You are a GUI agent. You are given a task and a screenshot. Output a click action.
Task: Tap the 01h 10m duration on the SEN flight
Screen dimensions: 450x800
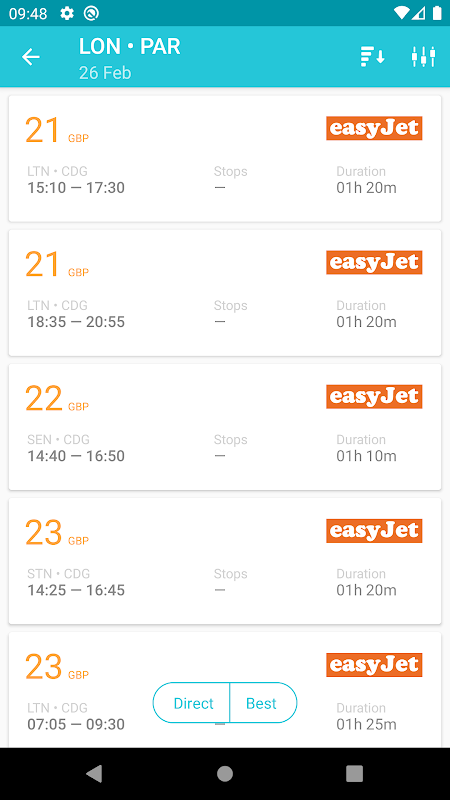pos(366,456)
